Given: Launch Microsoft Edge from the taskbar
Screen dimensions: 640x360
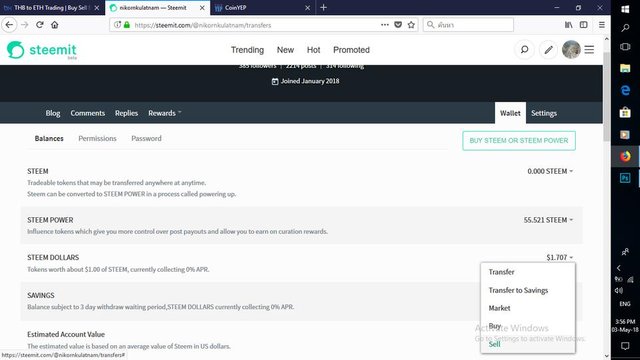Looking at the screenshot, I should point(625,90).
